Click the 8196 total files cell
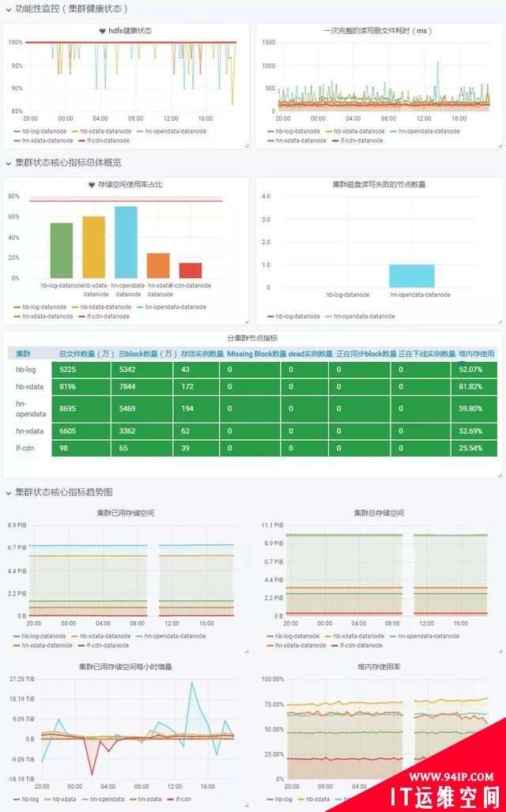 coord(81,387)
